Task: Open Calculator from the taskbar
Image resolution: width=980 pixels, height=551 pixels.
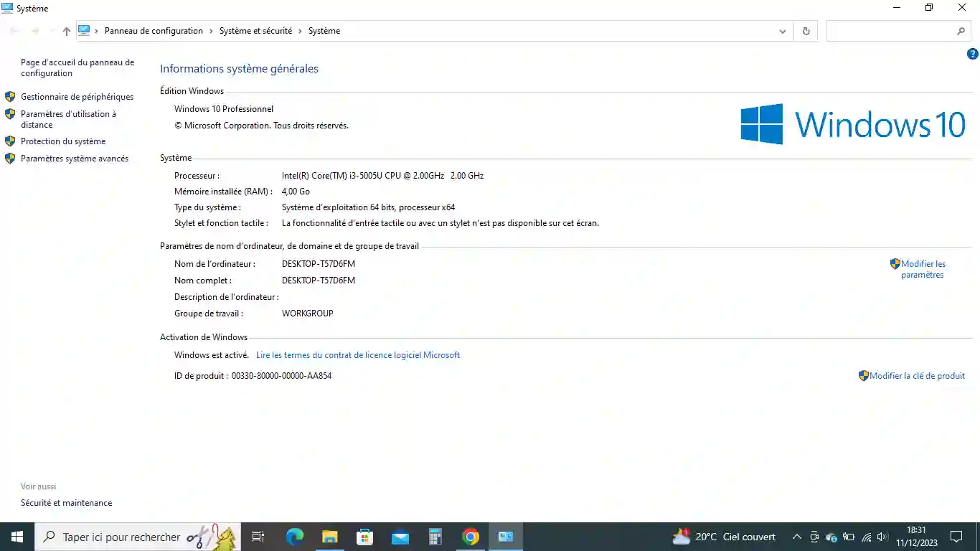Action: click(x=435, y=537)
